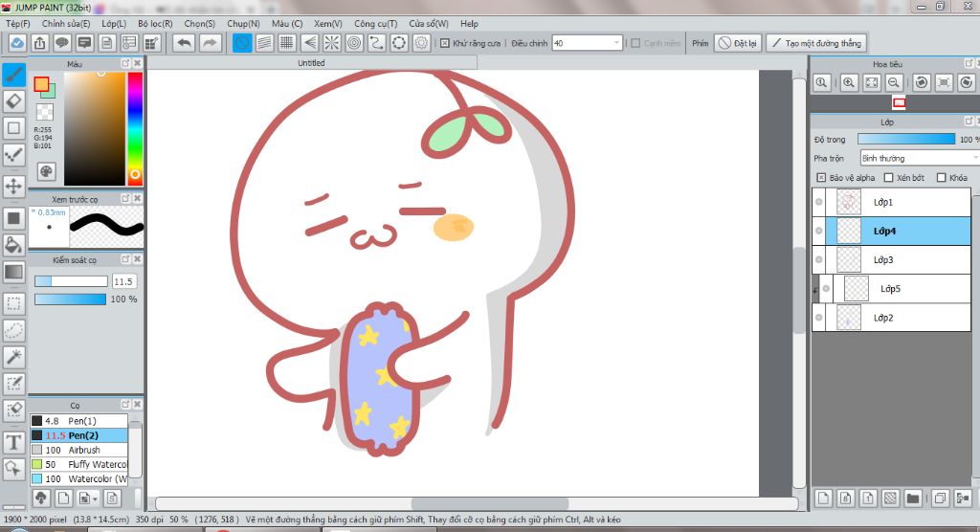Open add brush dropdown arrow in brush panel
Screen dimensions: 980x532
click(x=95, y=499)
